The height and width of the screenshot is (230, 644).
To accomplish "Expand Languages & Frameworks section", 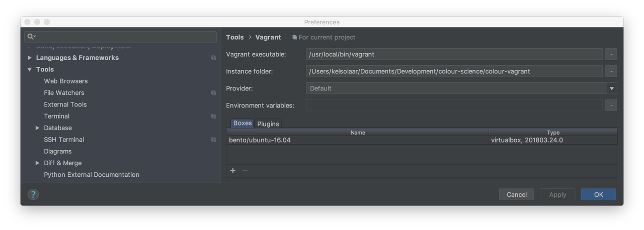I will [30, 58].
